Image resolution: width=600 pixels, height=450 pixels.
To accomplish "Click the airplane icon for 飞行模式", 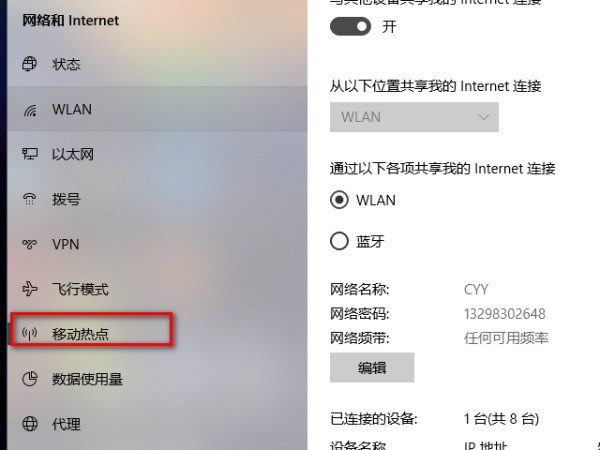I will tap(29, 289).
